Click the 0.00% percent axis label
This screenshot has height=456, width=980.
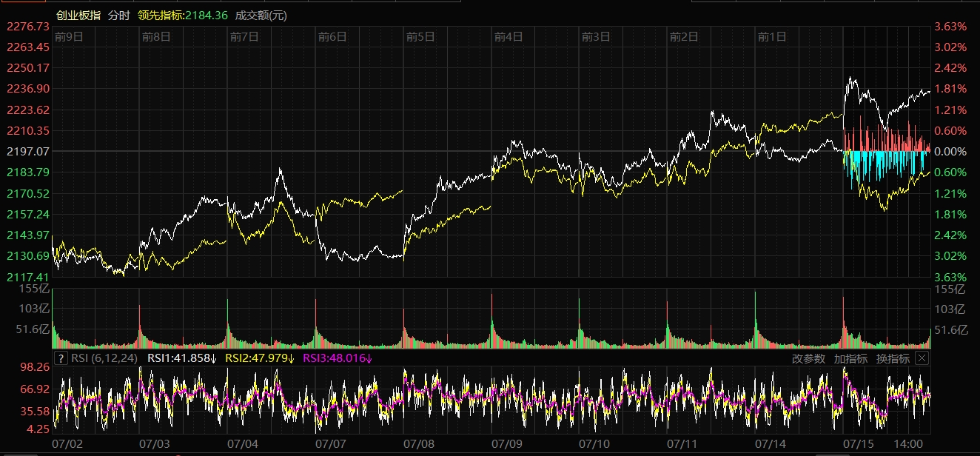(x=952, y=152)
